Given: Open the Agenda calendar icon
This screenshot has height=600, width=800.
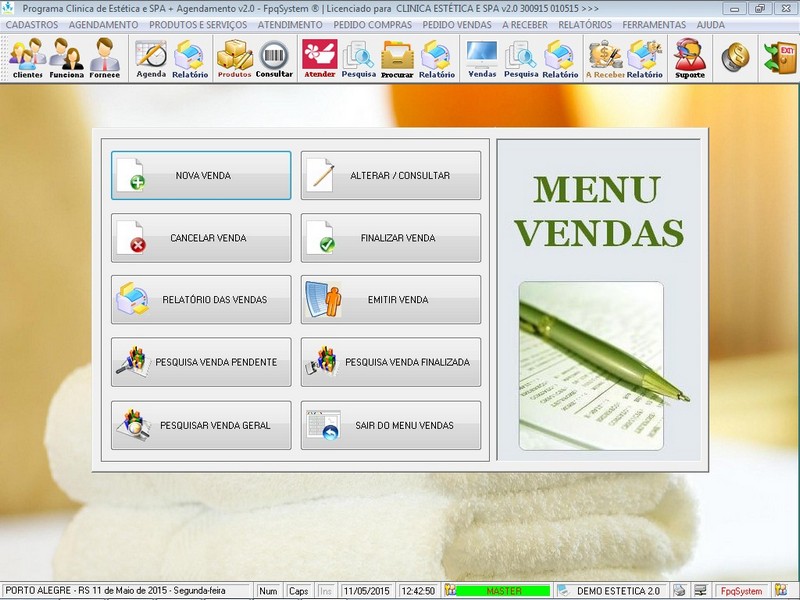Looking at the screenshot, I should tap(151, 58).
